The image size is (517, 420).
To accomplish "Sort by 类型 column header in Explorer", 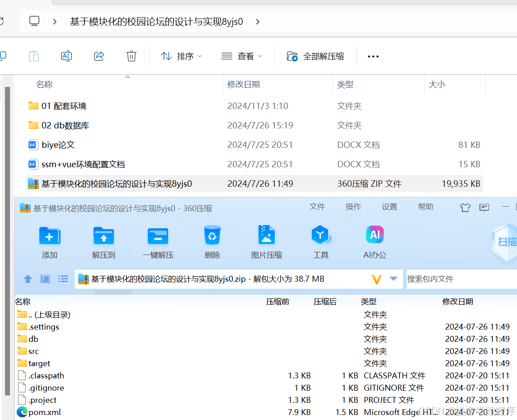I will (345, 85).
